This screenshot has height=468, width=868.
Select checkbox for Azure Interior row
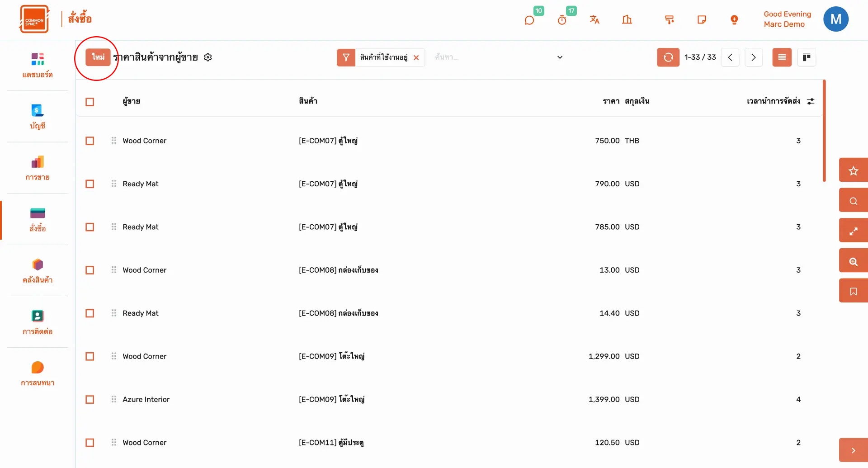coord(90,400)
